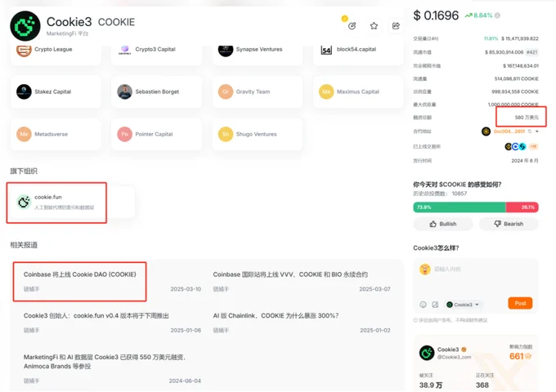This screenshot has width=556, height=392.
Task: Vote Bullish on $COOKIE
Action: [x=443, y=224]
